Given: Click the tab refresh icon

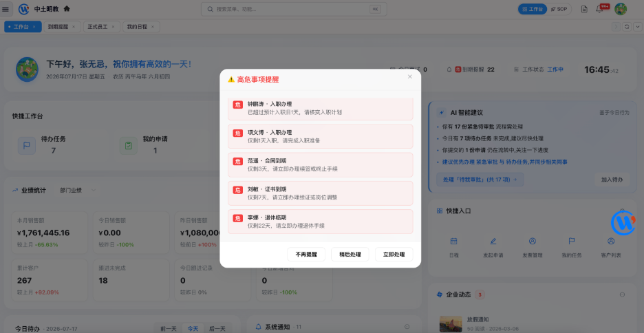Looking at the screenshot, I should [x=627, y=27].
